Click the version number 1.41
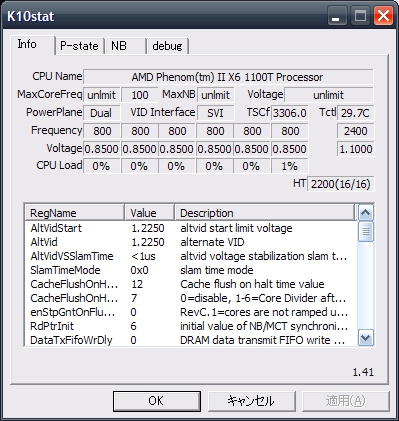The height and width of the screenshot is (421, 399). [363, 372]
